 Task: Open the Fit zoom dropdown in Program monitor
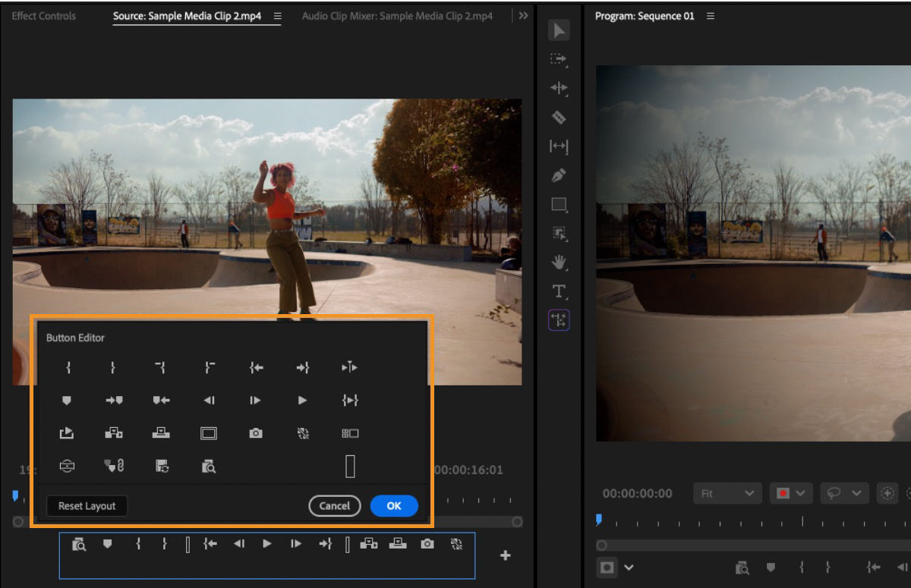727,493
